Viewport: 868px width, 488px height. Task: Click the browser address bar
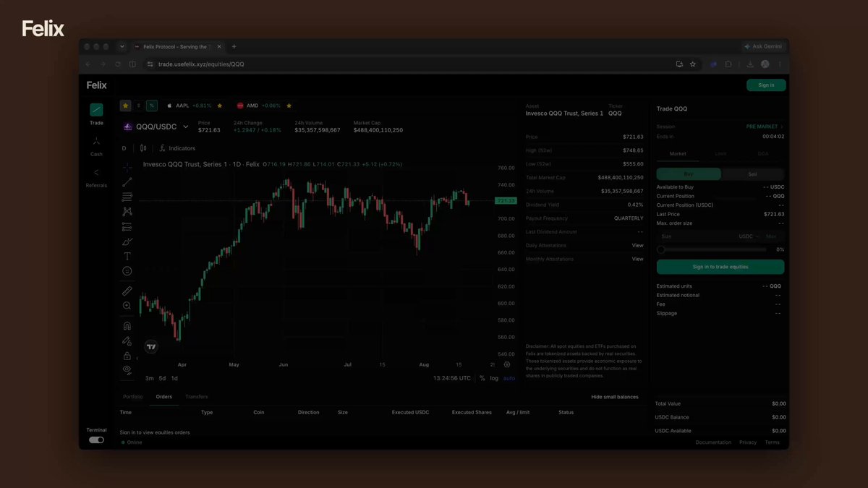click(409, 64)
